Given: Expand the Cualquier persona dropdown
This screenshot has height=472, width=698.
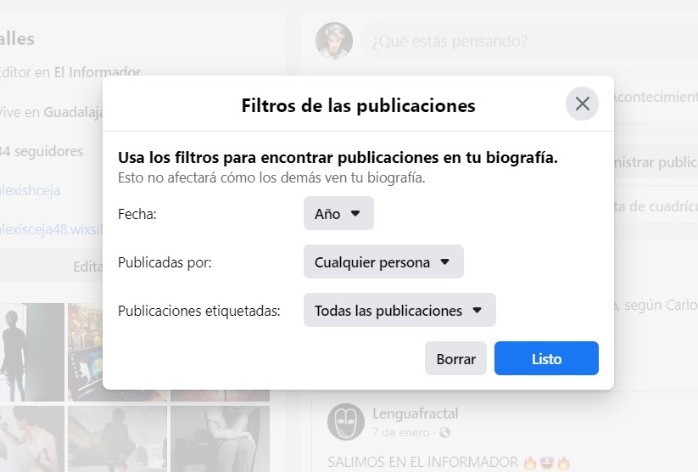Looking at the screenshot, I should pos(382,262).
